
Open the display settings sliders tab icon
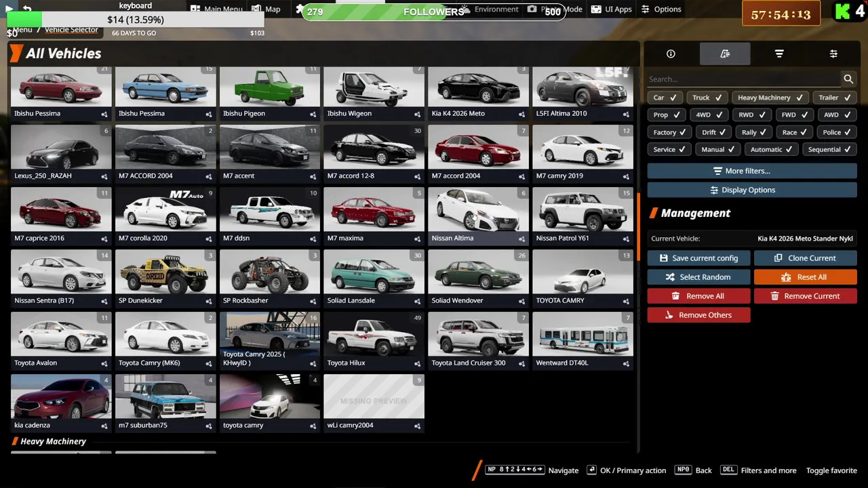(x=833, y=54)
